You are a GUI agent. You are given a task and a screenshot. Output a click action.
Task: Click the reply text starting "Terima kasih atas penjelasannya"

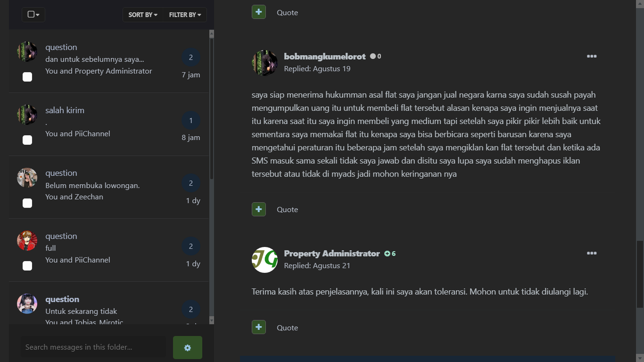pos(420,292)
